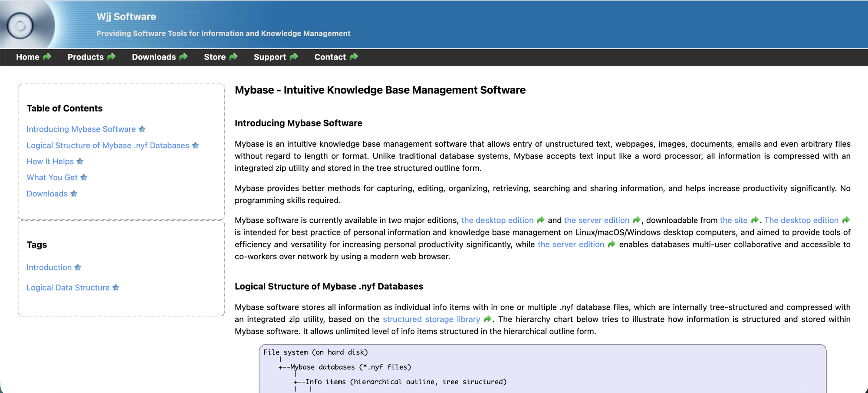
Task: Click green arrow after structured storage library
Action: 487,319
